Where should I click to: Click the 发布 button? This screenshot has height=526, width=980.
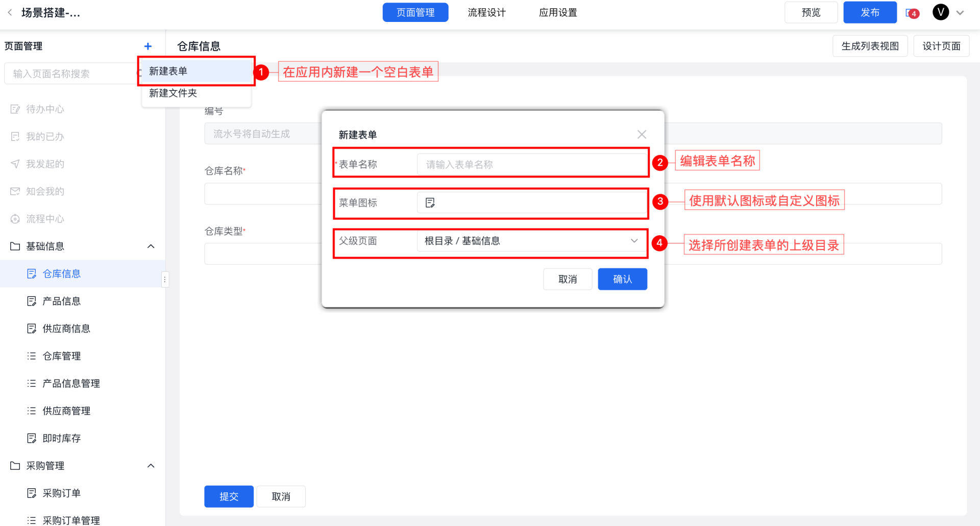pyautogui.click(x=870, y=13)
